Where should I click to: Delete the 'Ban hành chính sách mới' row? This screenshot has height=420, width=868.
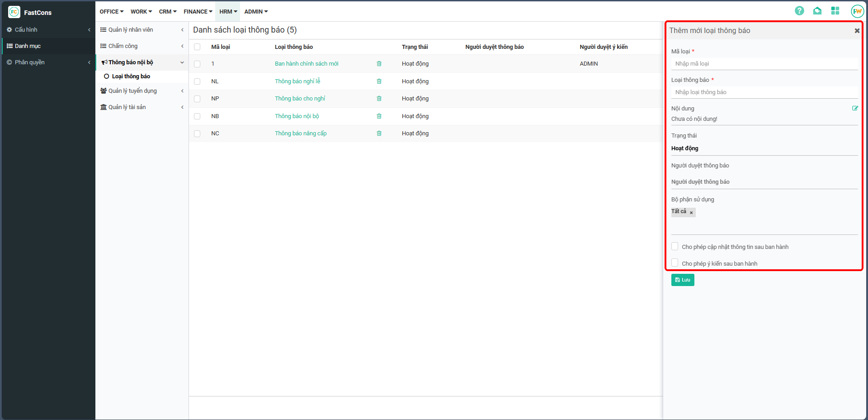379,64
